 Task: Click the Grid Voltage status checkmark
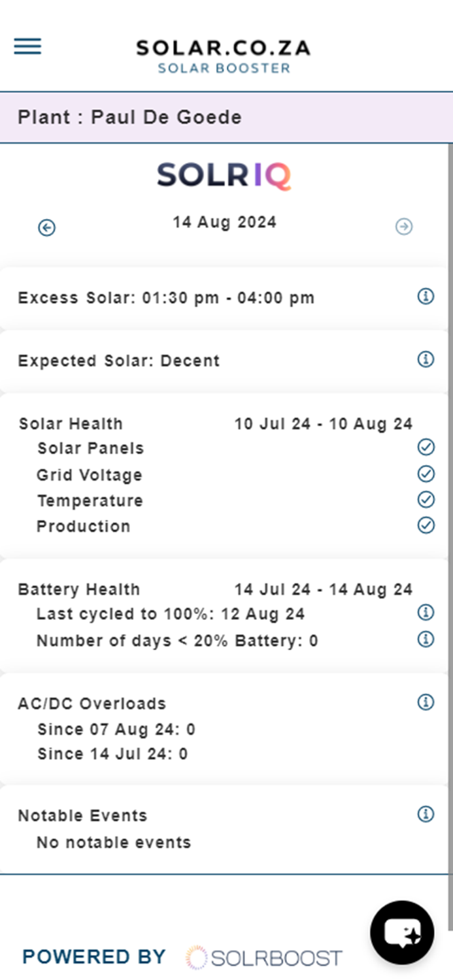click(x=426, y=474)
